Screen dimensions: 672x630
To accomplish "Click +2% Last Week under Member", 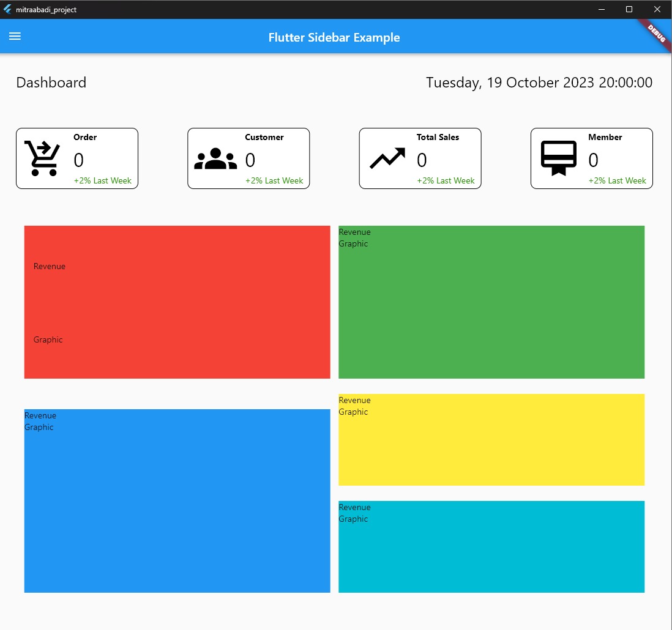I will click(617, 180).
